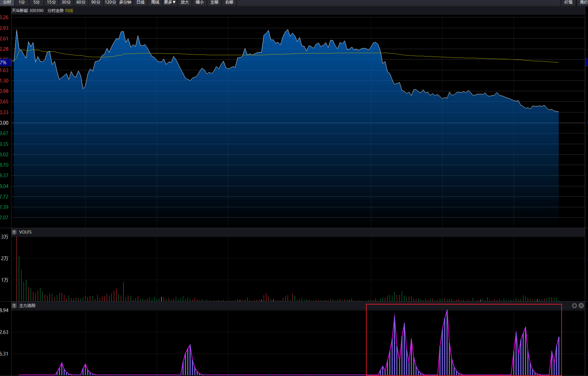Switch to 日线 daily chart

(x=140, y=2)
